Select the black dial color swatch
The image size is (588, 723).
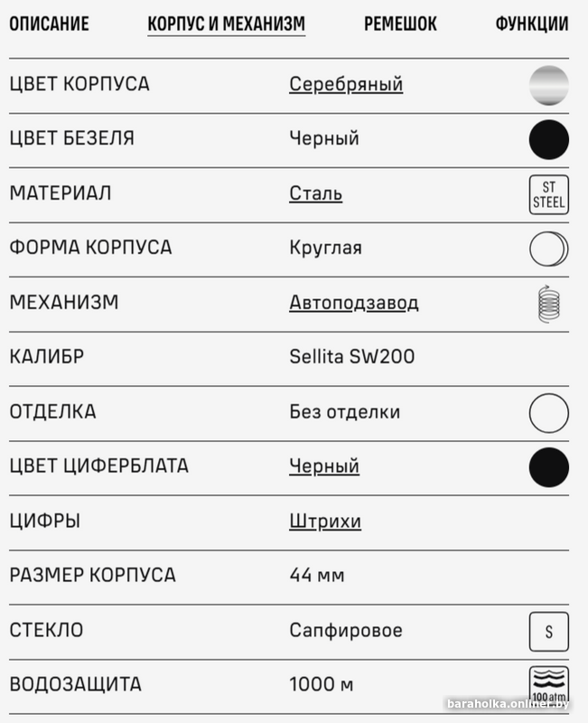tap(549, 467)
